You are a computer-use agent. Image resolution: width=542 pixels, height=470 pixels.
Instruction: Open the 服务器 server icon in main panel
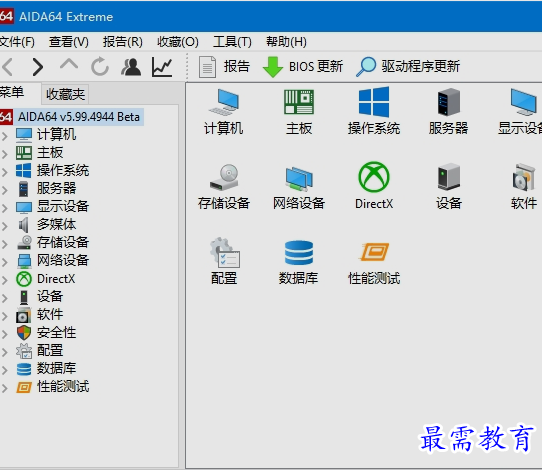[x=448, y=111]
